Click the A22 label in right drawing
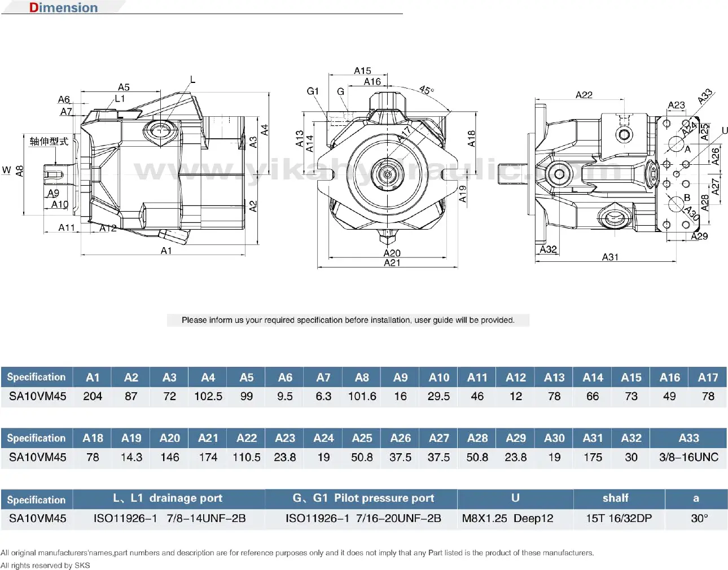728x570 pixels. coord(584,95)
